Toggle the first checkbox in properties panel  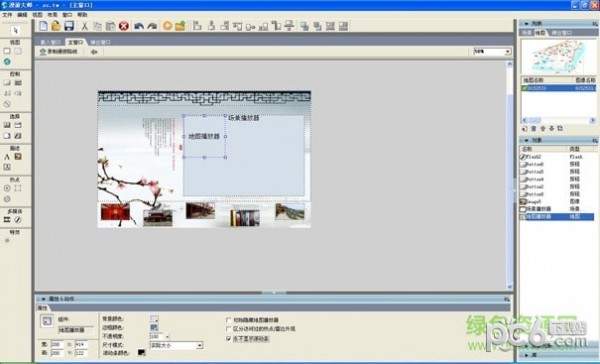tap(228, 320)
